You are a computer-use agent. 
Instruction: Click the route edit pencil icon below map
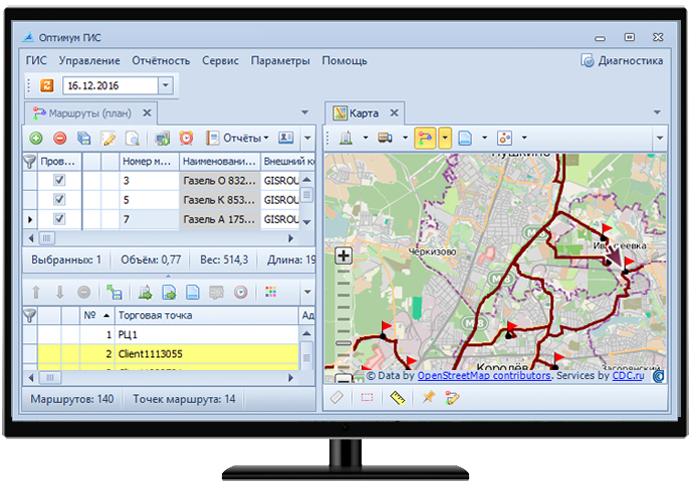pos(452,398)
